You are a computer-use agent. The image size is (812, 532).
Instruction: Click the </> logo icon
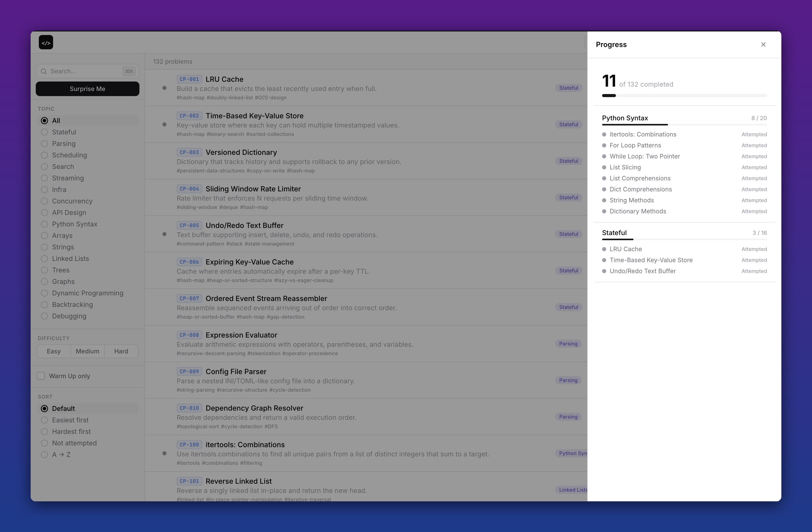point(46,42)
